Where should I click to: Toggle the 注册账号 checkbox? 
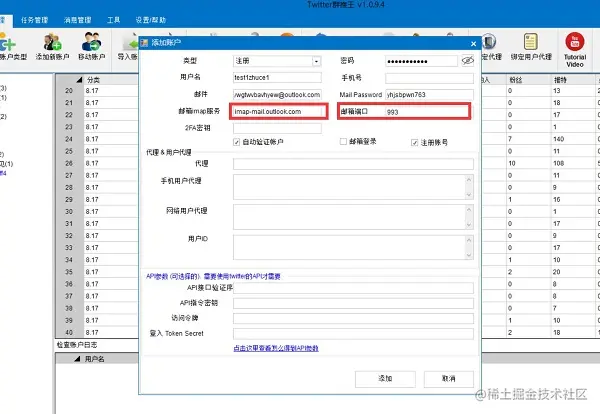click(x=414, y=142)
